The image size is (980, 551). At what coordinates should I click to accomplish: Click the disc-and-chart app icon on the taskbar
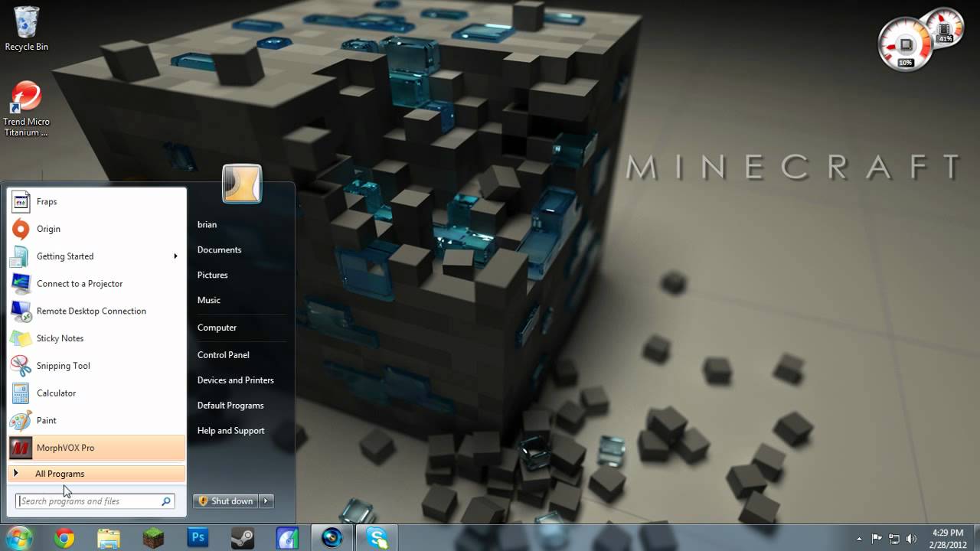[287, 539]
